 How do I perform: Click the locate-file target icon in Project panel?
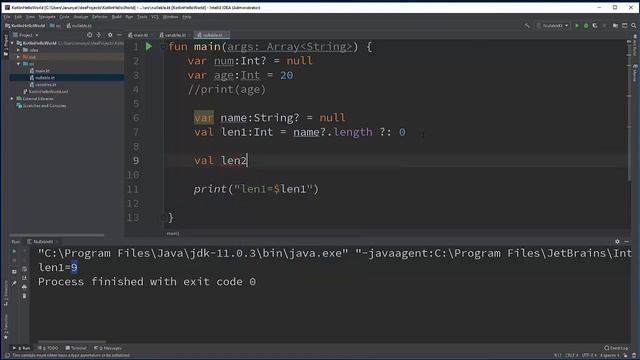pos(89,35)
